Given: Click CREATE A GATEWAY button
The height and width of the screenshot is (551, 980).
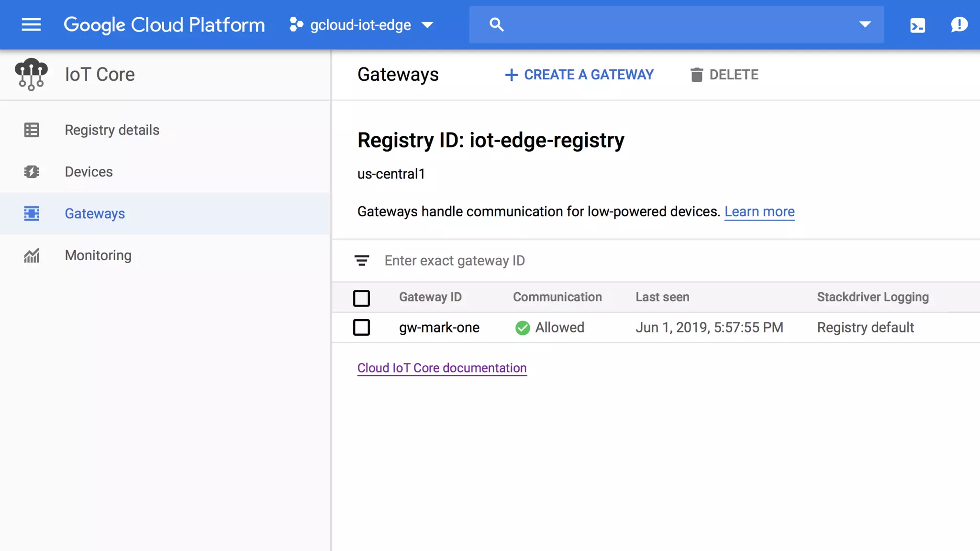Looking at the screenshot, I should pos(579,75).
